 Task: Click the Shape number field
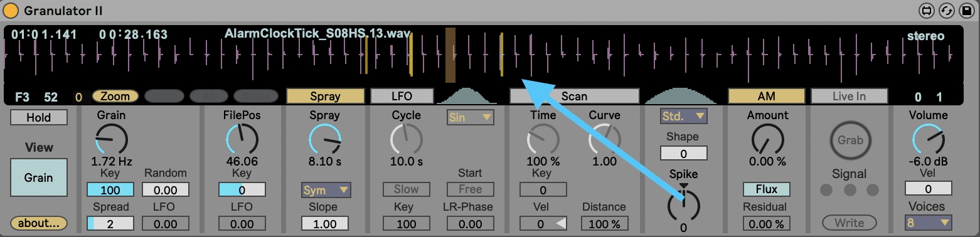pos(683,153)
